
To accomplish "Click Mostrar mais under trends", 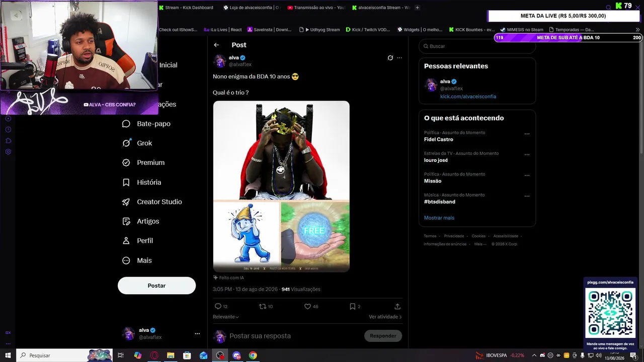I will tap(439, 218).
